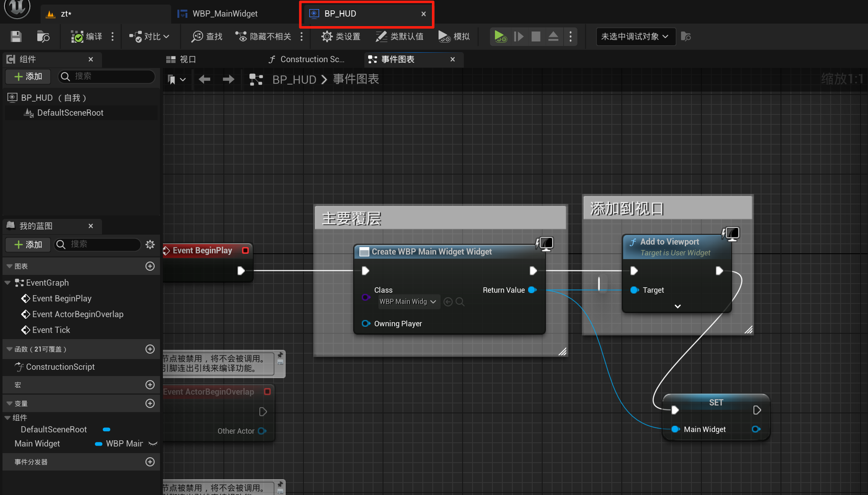
Task: Toggle the eye icon on Main Widget variable
Action: click(x=153, y=444)
